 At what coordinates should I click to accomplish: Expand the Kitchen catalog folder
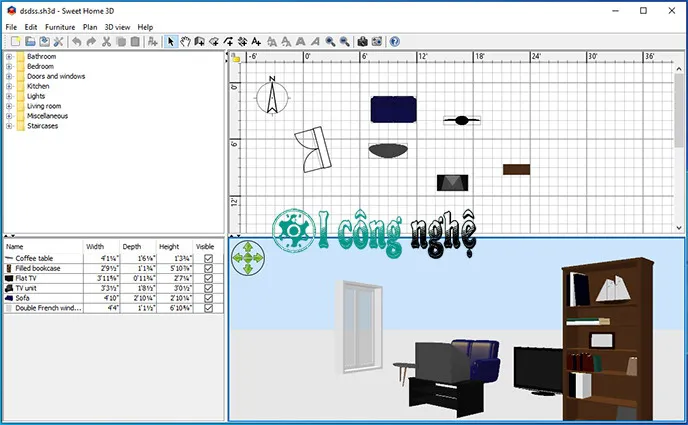point(9,86)
